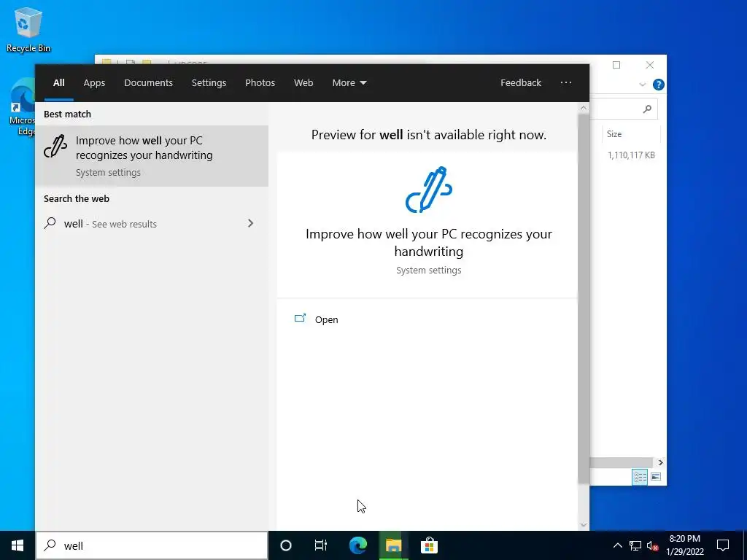This screenshot has height=560, width=747.
Task: Expand web result chevron arrow for well
Action: tap(251, 223)
